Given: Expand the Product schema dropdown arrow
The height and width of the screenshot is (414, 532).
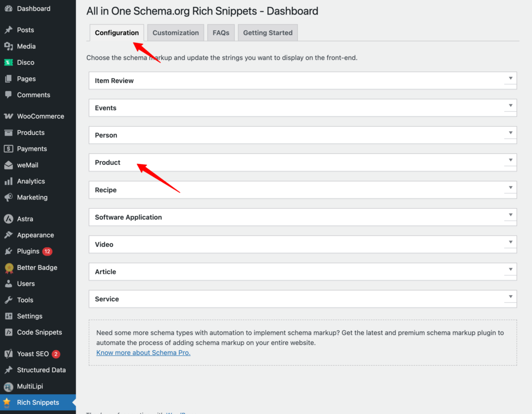Looking at the screenshot, I should click(511, 160).
